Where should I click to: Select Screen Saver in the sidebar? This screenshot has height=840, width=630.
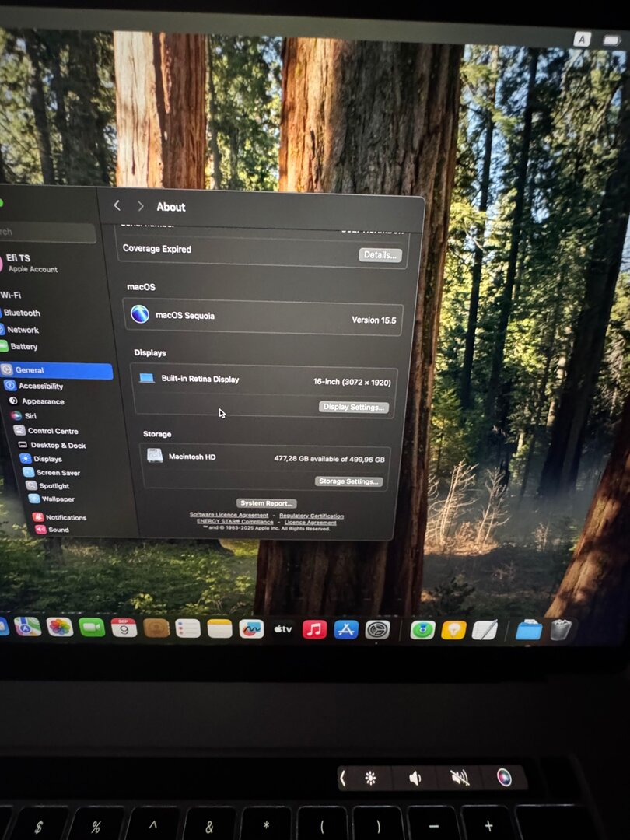pos(52,473)
